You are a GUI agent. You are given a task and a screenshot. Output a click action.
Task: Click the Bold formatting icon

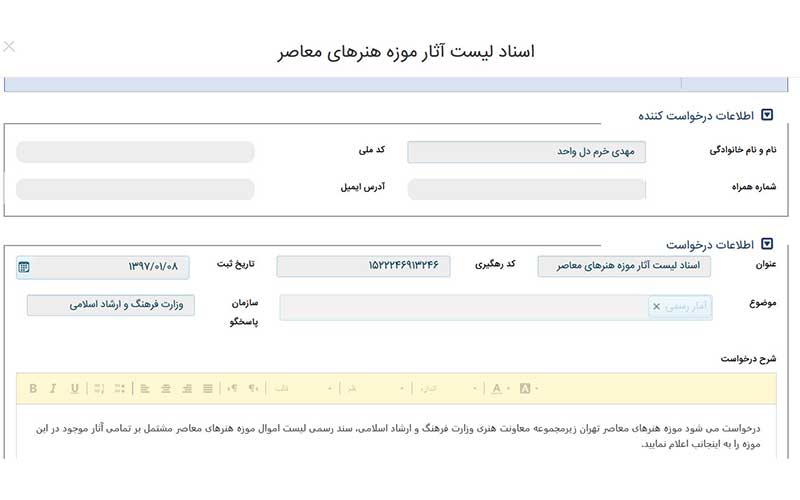(32, 388)
